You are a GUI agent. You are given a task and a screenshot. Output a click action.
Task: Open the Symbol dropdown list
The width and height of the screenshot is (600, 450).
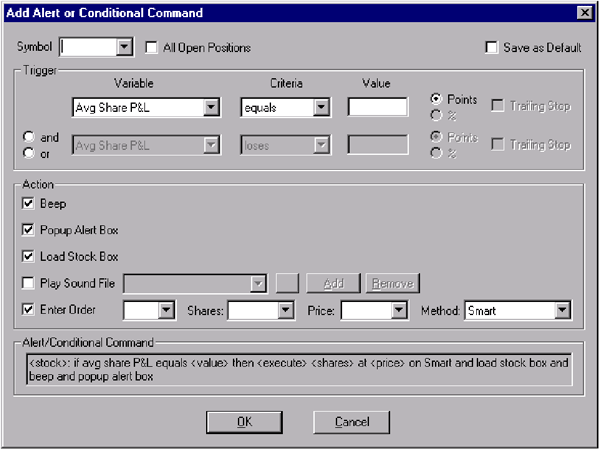(x=124, y=47)
